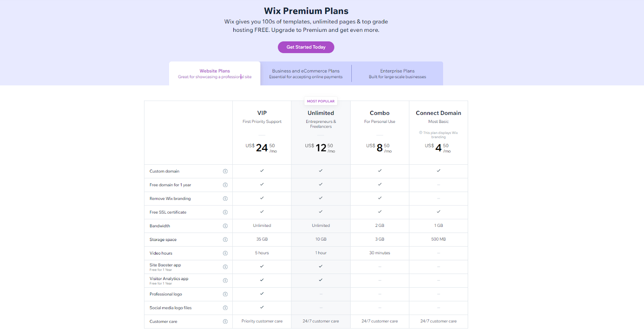Switch to Business and eCommerce Plans tab
This screenshot has width=644, height=332.
306,73
